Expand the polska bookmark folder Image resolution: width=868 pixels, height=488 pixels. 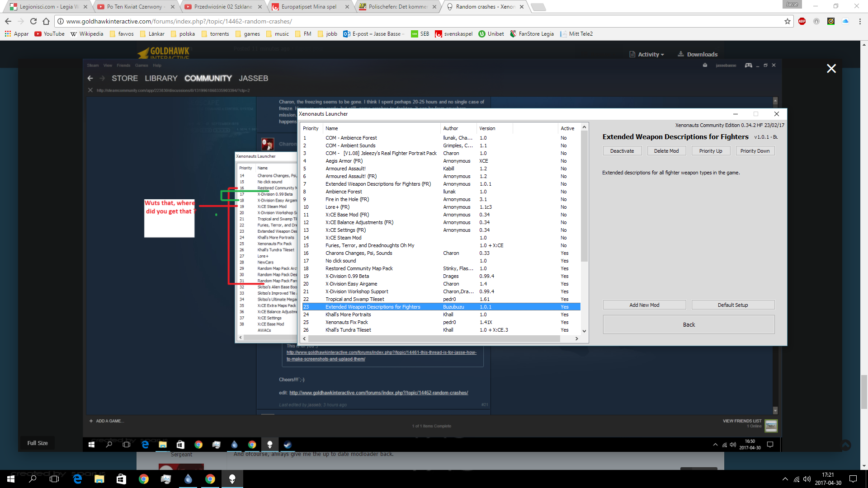(183, 34)
